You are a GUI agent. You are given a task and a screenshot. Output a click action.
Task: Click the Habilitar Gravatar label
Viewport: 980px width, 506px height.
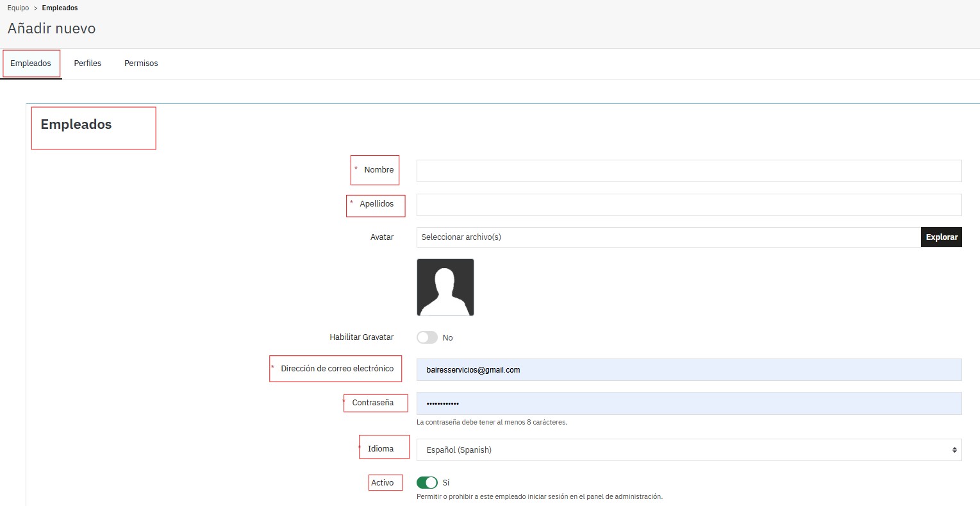tap(361, 337)
